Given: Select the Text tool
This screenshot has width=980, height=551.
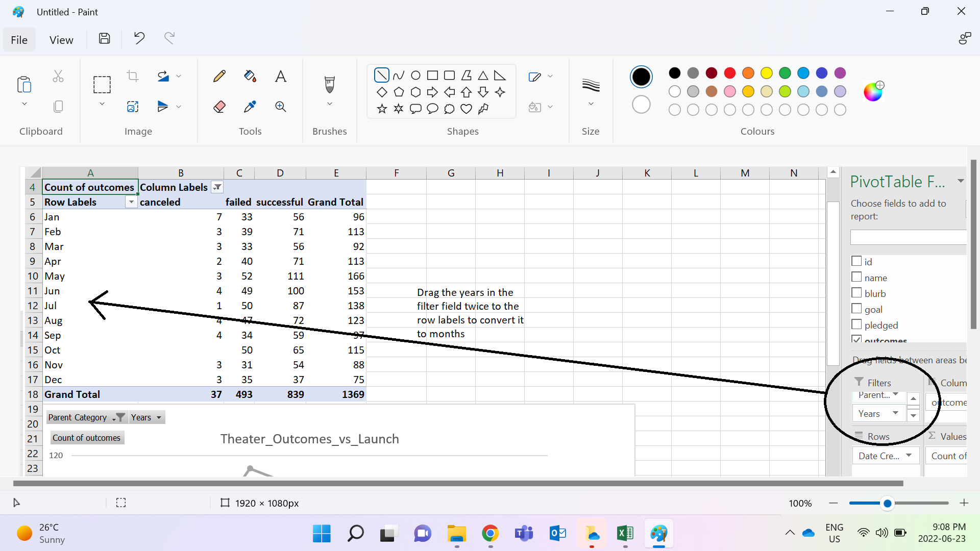Looking at the screenshot, I should coord(281,76).
